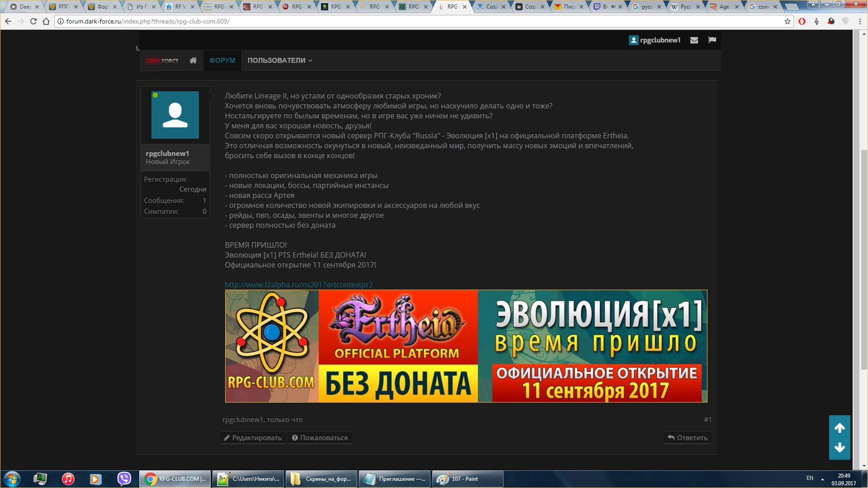Show hidden system tray icons

coord(822,479)
